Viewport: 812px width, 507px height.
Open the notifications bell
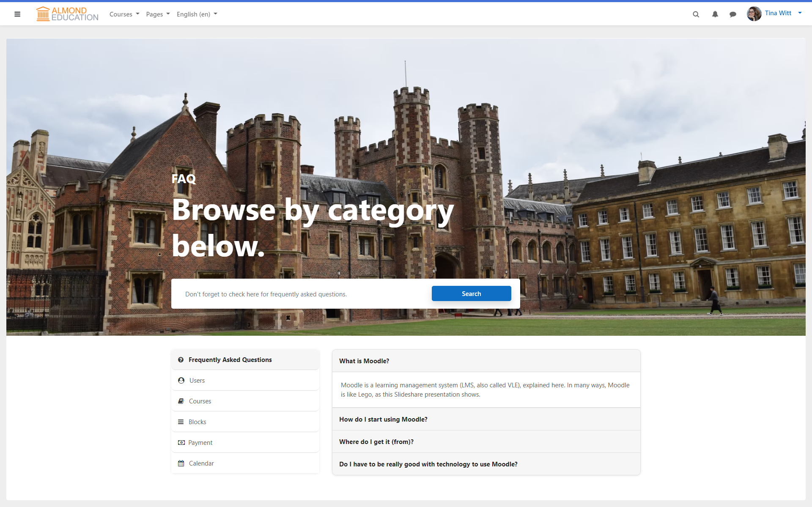click(x=715, y=14)
